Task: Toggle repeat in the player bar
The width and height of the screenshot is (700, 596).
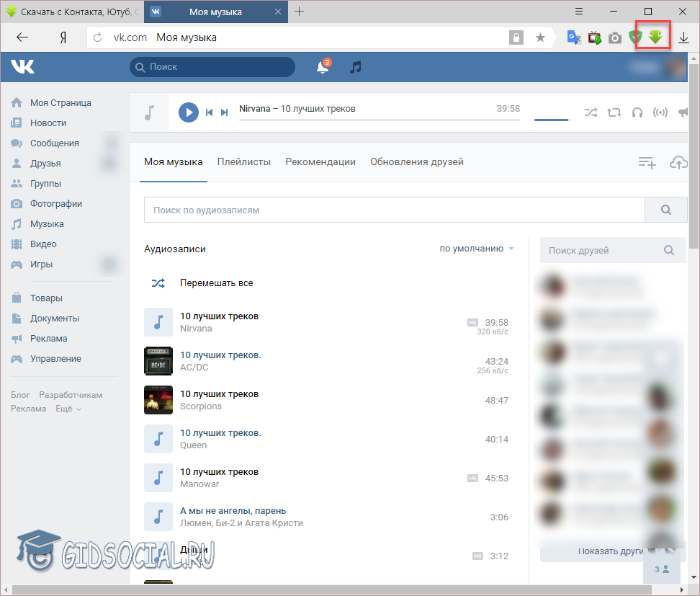Action: tap(614, 112)
